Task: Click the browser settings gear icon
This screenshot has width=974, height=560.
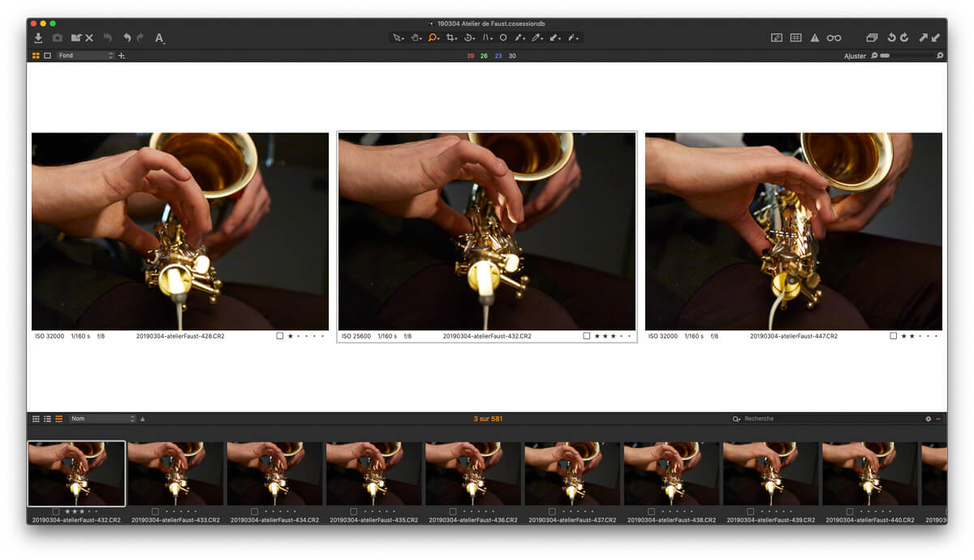Action: tap(929, 419)
